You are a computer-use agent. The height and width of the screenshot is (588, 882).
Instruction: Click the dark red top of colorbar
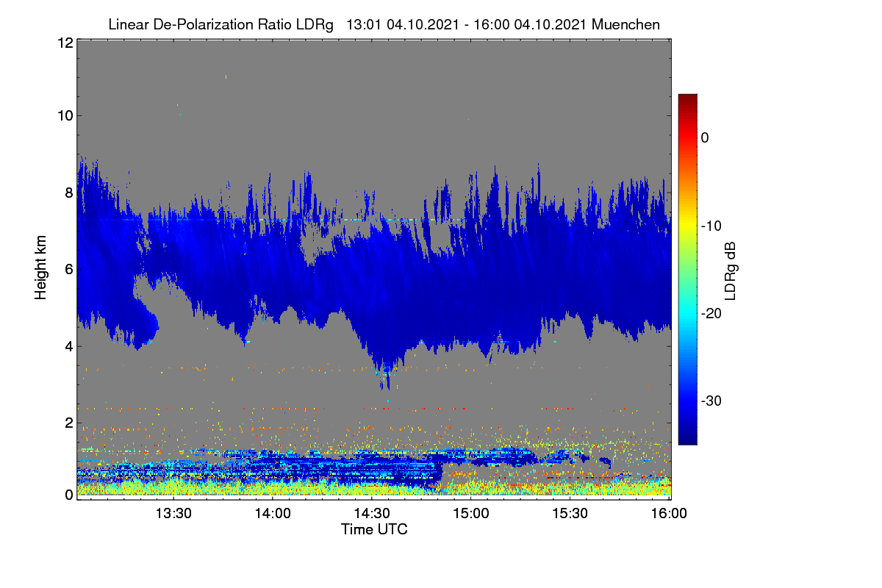point(687,99)
